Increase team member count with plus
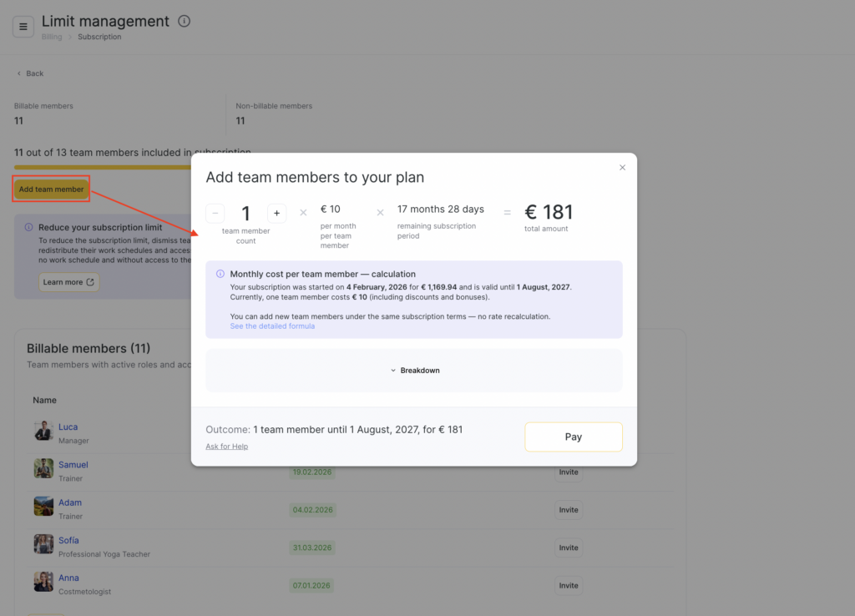The width and height of the screenshot is (855, 616). click(x=277, y=214)
